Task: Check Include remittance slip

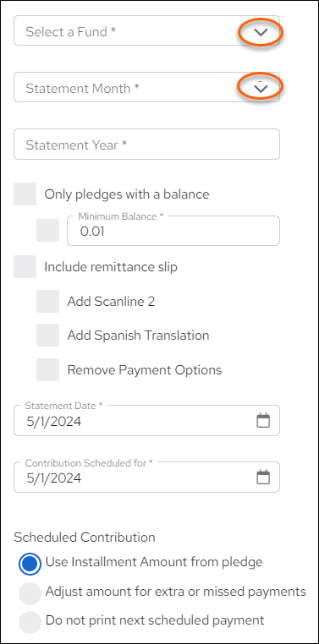Action: click(25, 267)
